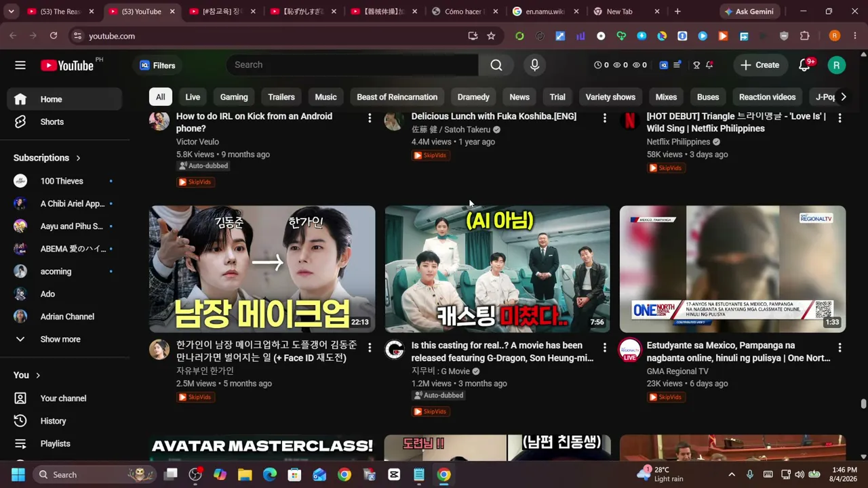Viewport: 868px width, 488px height.
Task: Bookmark this page with the star icon
Action: 491,36
